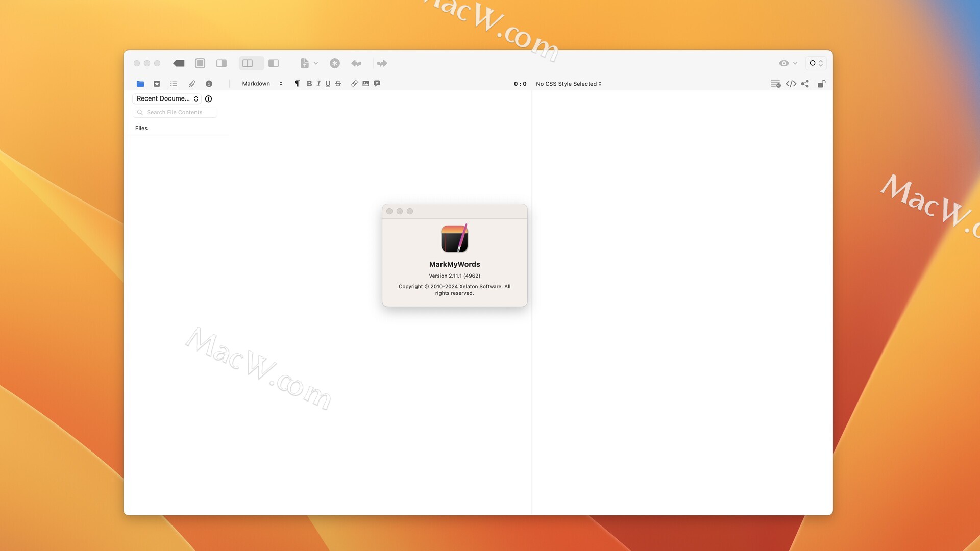Open the No CSS Style Selected dropdown
Screen dimensions: 980x551
pyautogui.click(x=569, y=84)
